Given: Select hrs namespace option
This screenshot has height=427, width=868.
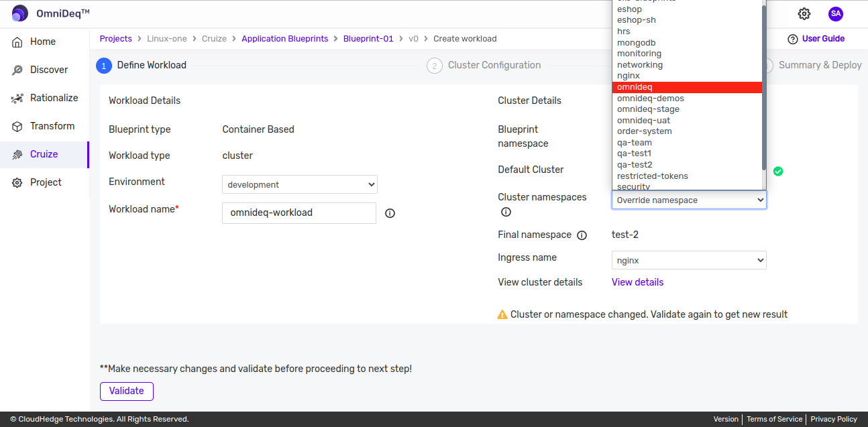Looking at the screenshot, I should (x=688, y=32).
